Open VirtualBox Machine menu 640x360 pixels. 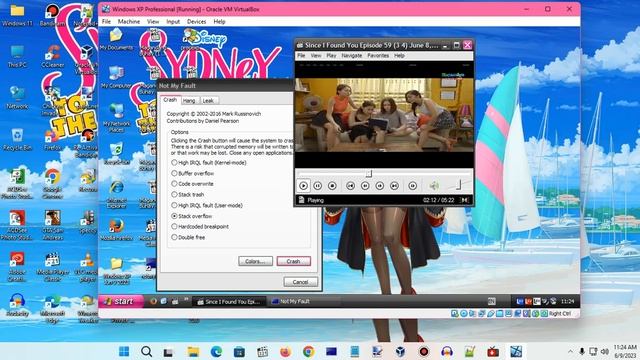point(129,22)
